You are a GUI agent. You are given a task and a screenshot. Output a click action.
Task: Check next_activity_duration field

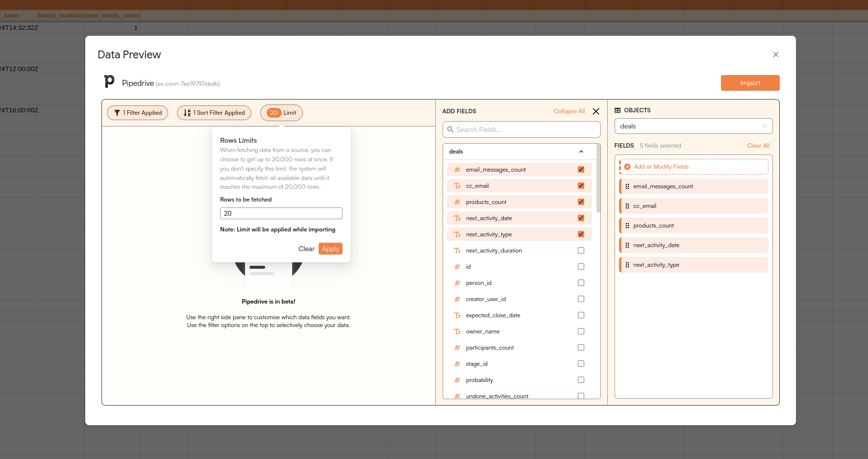[x=581, y=251]
